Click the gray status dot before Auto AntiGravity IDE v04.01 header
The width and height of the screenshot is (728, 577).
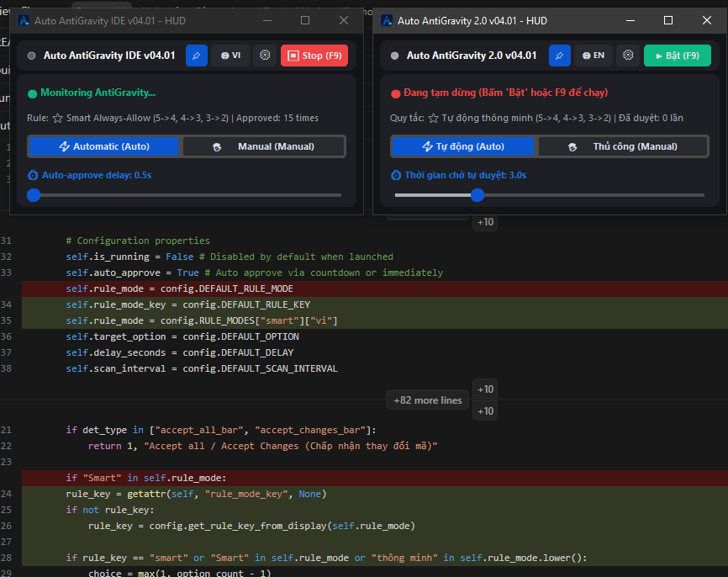tap(32, 56)
